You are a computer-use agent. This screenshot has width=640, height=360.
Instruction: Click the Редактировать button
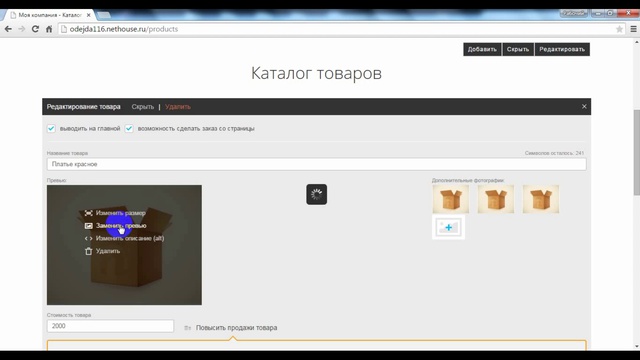pos(562,49)
